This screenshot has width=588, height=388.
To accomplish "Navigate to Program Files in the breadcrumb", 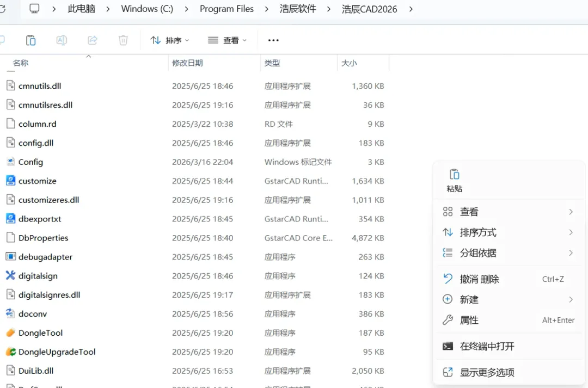I will click(x=226, y=9).
